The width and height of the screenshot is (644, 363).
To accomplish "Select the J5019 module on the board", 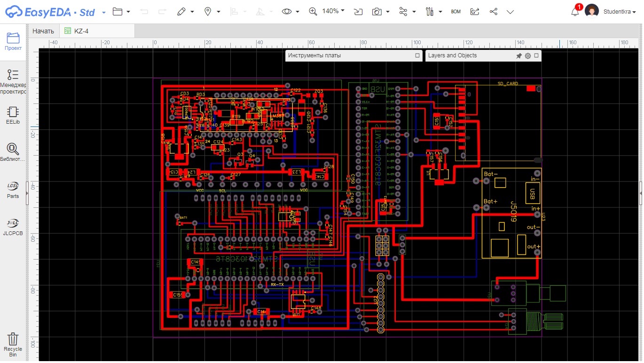I will (512, 213).
